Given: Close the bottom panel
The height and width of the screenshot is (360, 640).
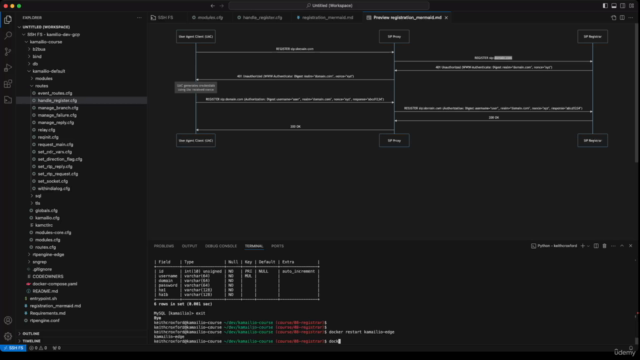Looking at the screenshot, I should 631,246.
